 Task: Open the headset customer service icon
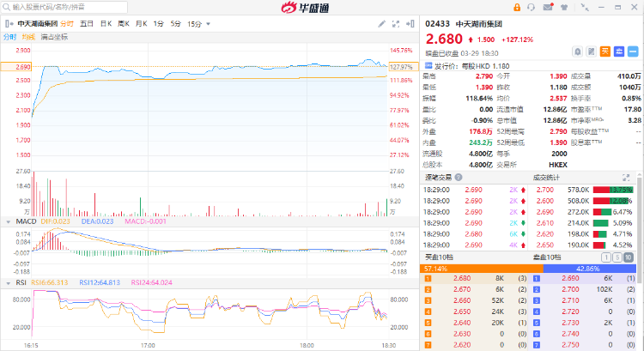point(531,8)
